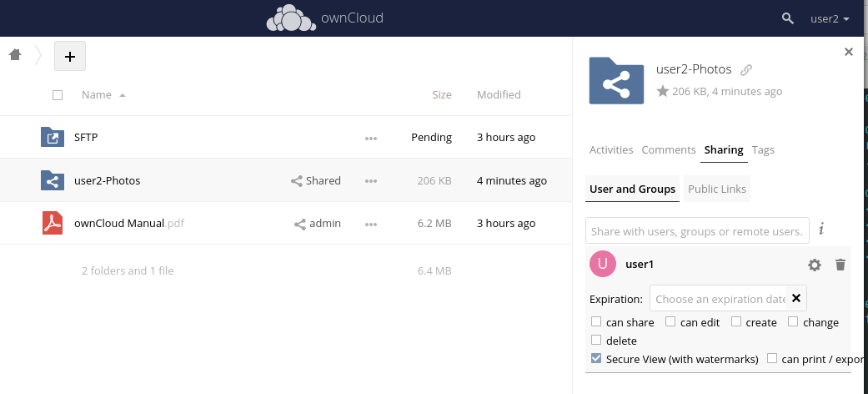Select the User and Groups subtab
Screen dimensions: 868x394
[632, 189]
